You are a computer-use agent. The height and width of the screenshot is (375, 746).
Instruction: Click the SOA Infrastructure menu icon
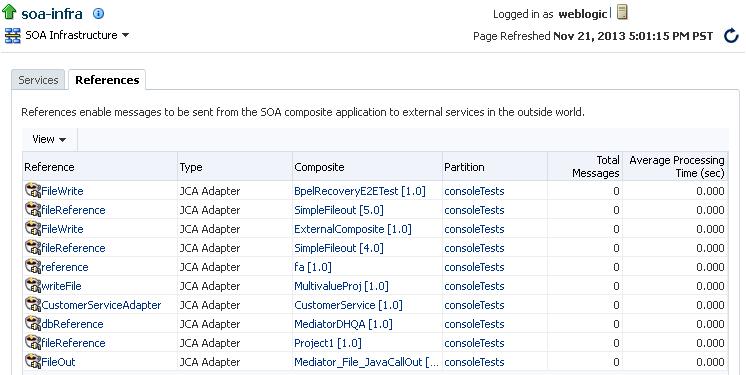(x=12, y=36)
